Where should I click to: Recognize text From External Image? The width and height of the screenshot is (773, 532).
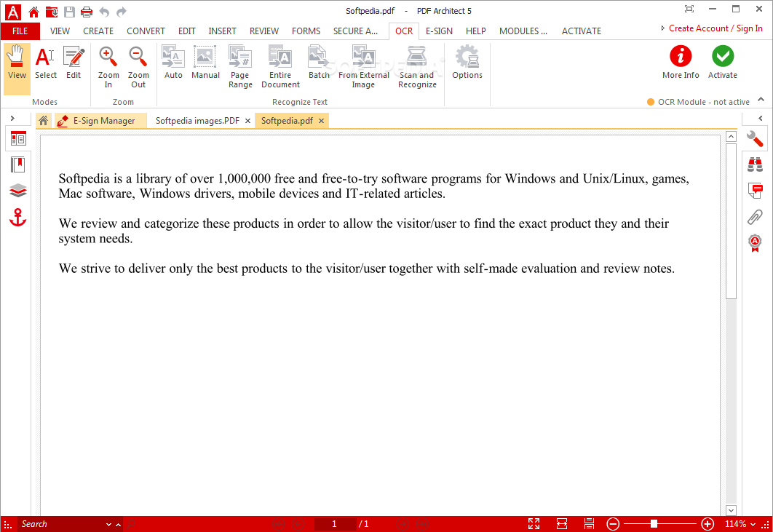click(363, 66)
